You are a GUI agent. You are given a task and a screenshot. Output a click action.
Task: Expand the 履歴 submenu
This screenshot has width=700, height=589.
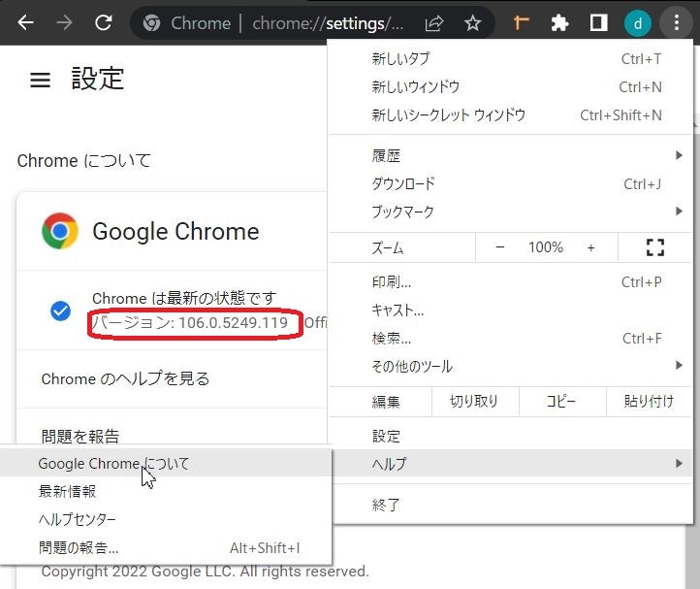[x=511, y=155]
